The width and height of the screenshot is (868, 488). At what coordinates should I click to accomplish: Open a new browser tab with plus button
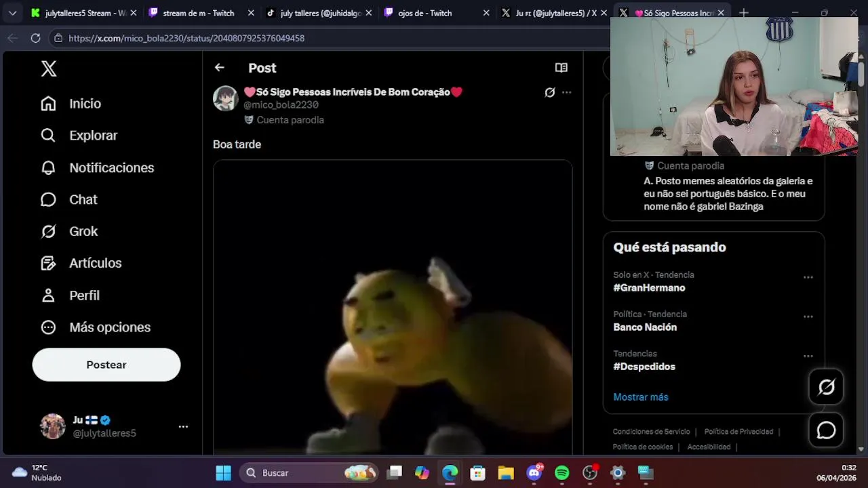coord(743,13)
